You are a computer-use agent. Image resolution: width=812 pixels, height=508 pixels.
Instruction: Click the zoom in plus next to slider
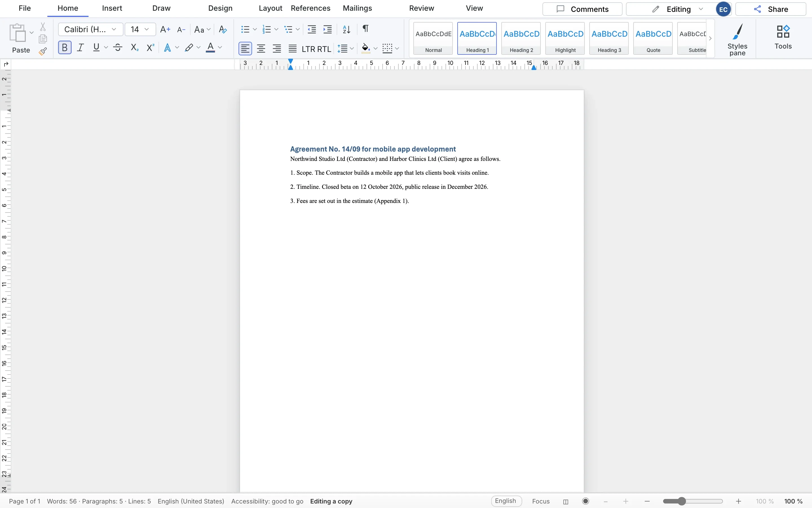[x=738, y=501]
